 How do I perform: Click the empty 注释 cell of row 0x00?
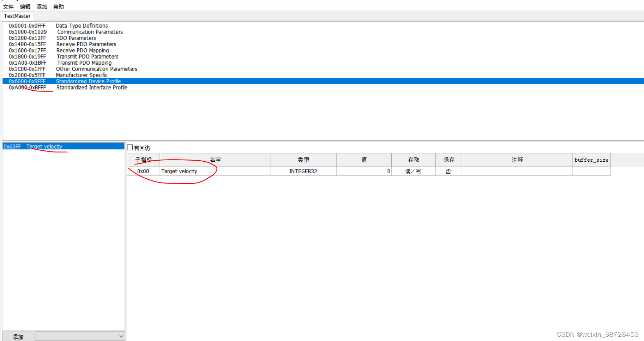coord(517,171)
